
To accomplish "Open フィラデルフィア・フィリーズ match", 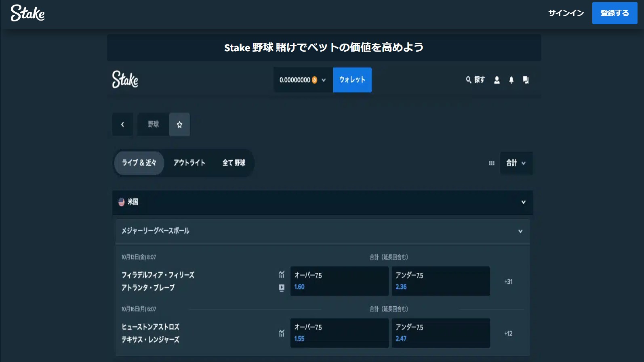I will click(158, 275).
